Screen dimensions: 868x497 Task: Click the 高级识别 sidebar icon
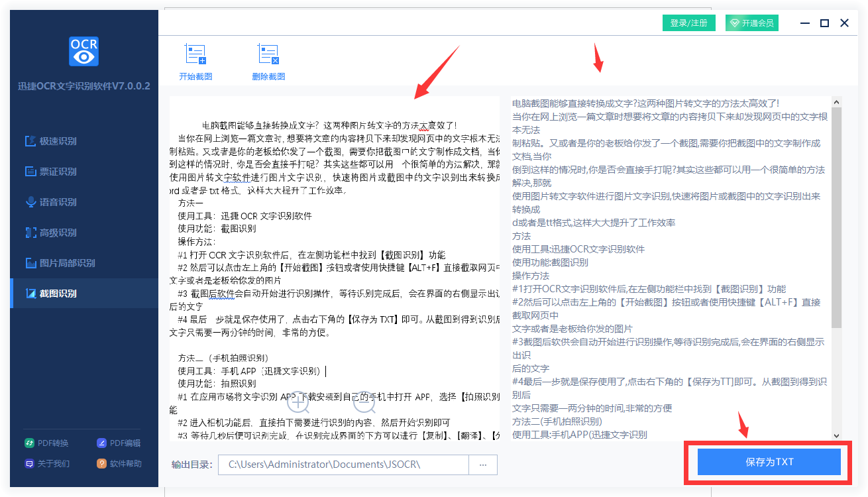tap(30, 233)
